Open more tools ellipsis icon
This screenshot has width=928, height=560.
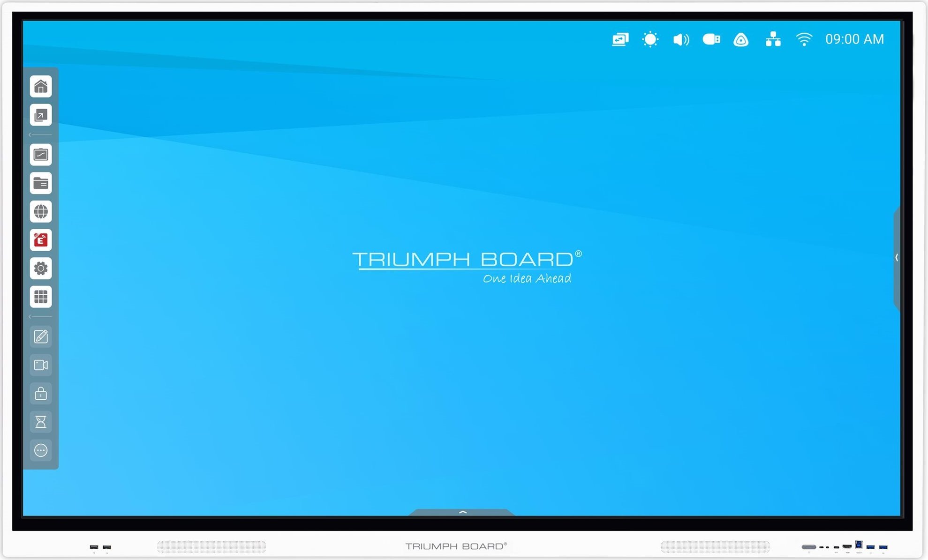click(41, 450)
